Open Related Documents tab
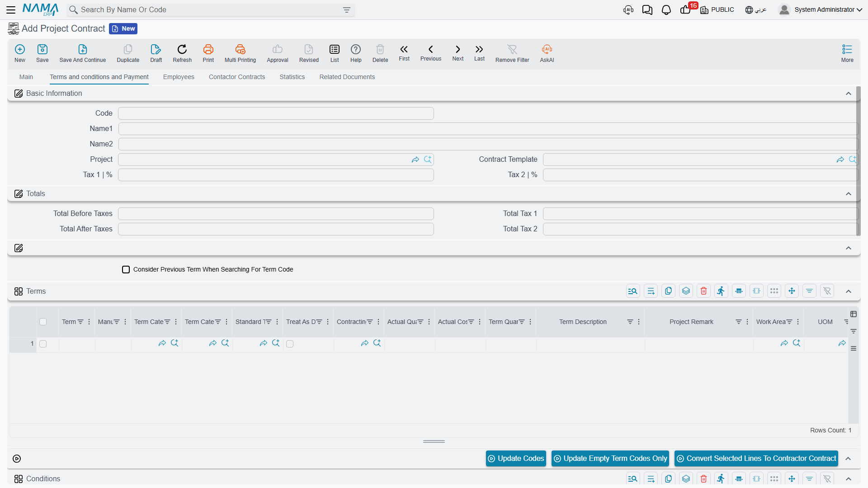 coord(347,77)
